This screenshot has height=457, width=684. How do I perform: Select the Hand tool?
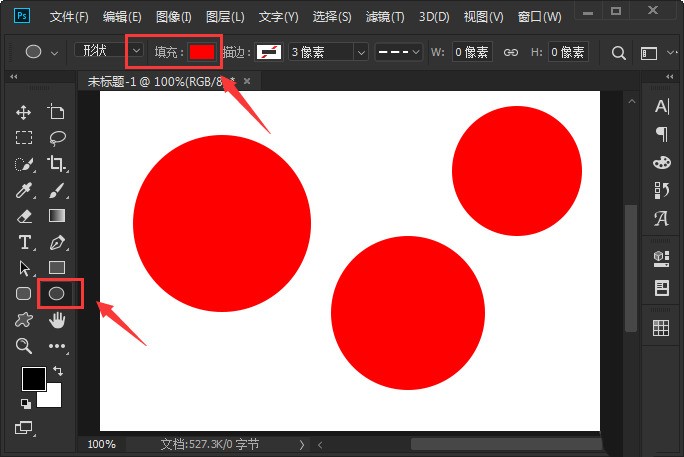[x=57, y=320]
